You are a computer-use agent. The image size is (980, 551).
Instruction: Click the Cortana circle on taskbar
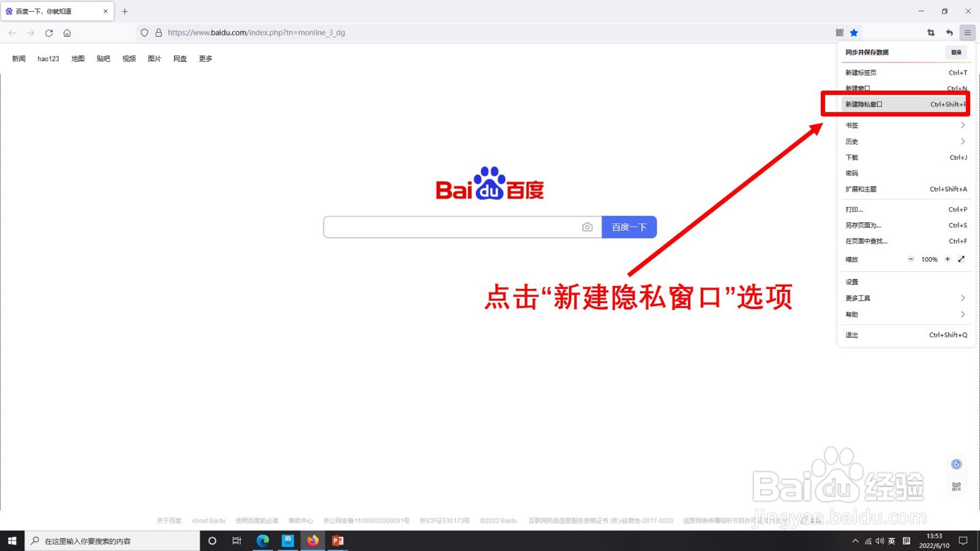(x=213, y=541)
